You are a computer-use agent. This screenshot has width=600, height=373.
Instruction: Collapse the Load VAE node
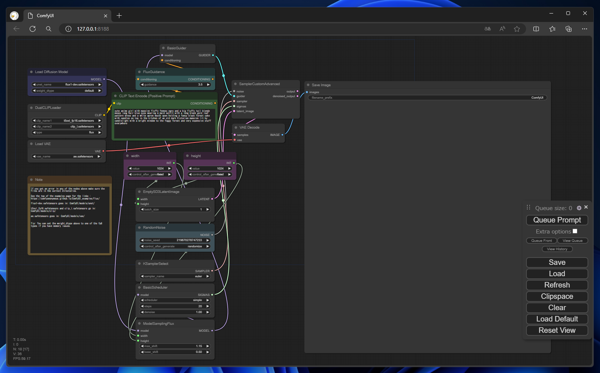coord(31,144)
